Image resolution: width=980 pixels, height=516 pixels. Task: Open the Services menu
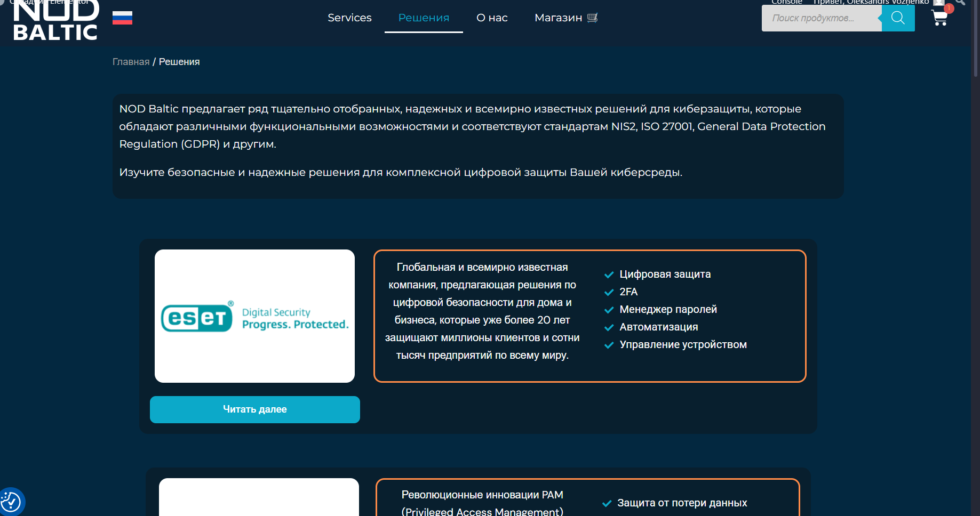pyautogui.click(x=349, y=18)
